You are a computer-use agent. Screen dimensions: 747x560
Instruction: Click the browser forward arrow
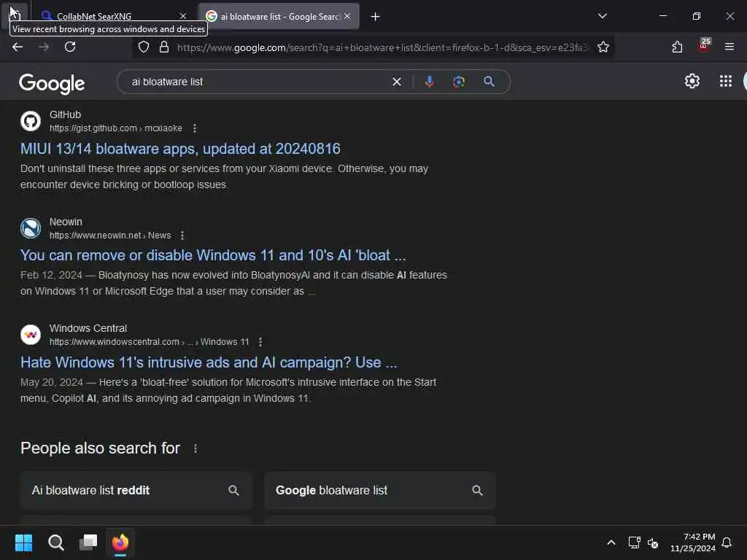pyautogui.click(x=43, y=47)
